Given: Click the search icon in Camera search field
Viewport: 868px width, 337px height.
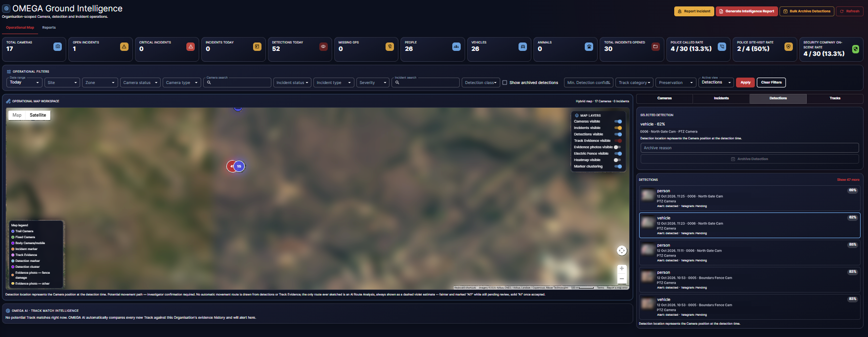Looking at the screenshot, I should click(x=210, y=83).
